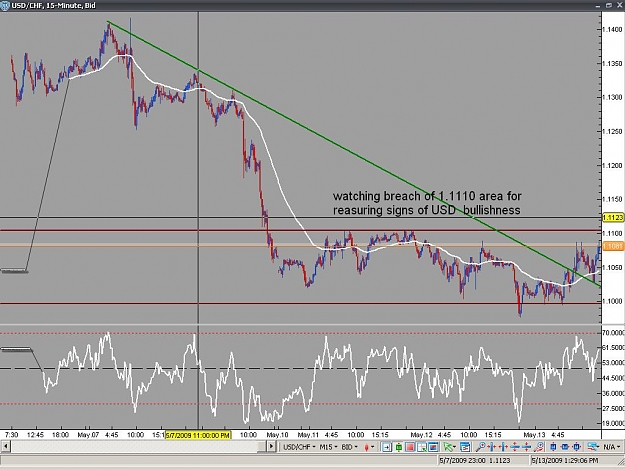Click the blue chart window icon beside the green cursor

coord(433,447)
